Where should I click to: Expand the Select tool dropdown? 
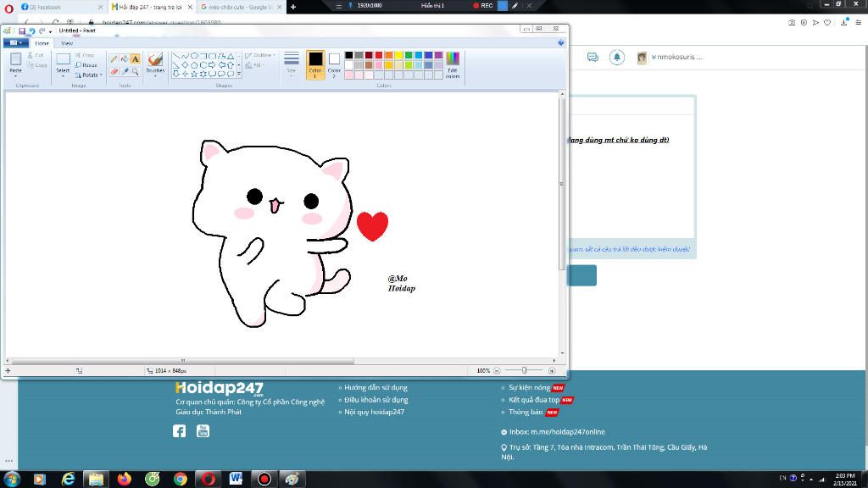click(63, 75)
